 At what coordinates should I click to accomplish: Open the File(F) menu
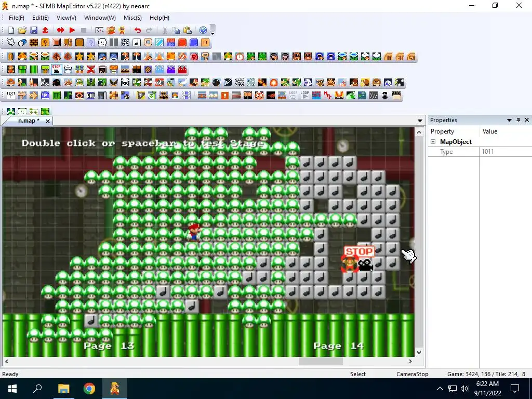pyautogui.click(x=16, y=18)
